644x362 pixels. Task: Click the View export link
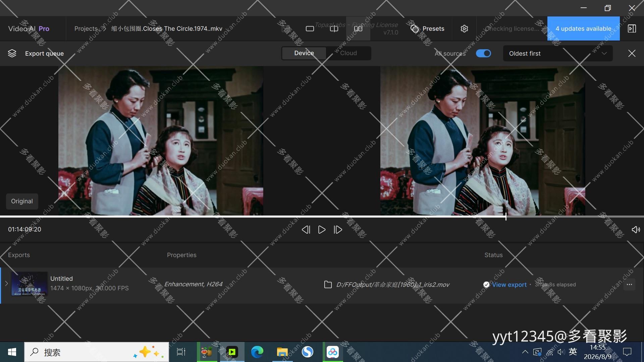(x=509, y=285)
